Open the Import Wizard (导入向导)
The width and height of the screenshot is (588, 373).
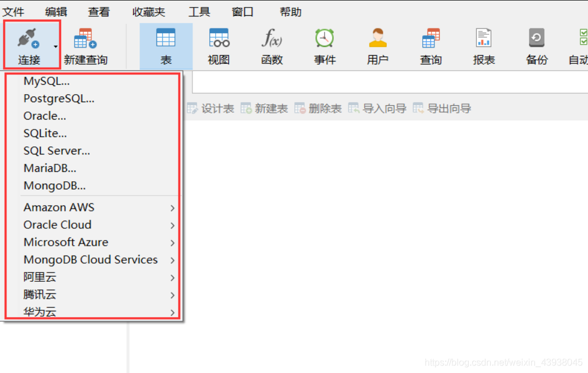377,109
